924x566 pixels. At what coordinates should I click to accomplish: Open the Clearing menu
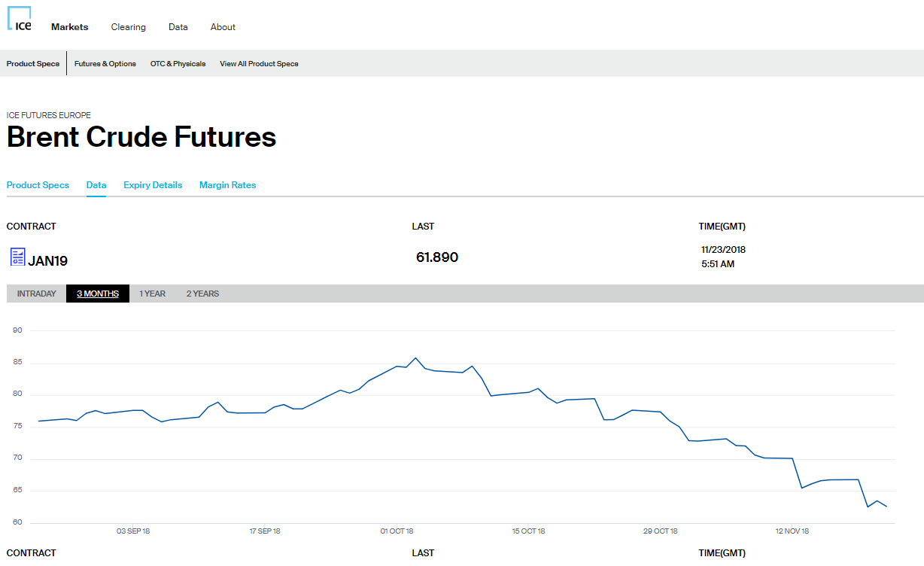pos(129,27)
